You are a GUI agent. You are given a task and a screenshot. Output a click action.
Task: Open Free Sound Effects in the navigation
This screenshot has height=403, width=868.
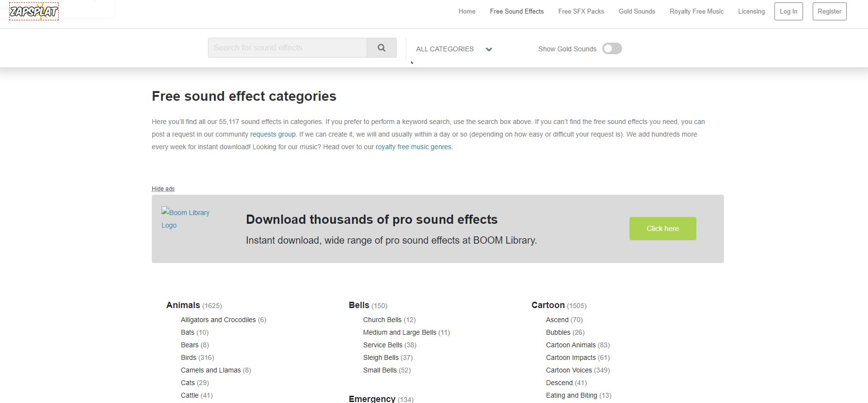[517, 12]
